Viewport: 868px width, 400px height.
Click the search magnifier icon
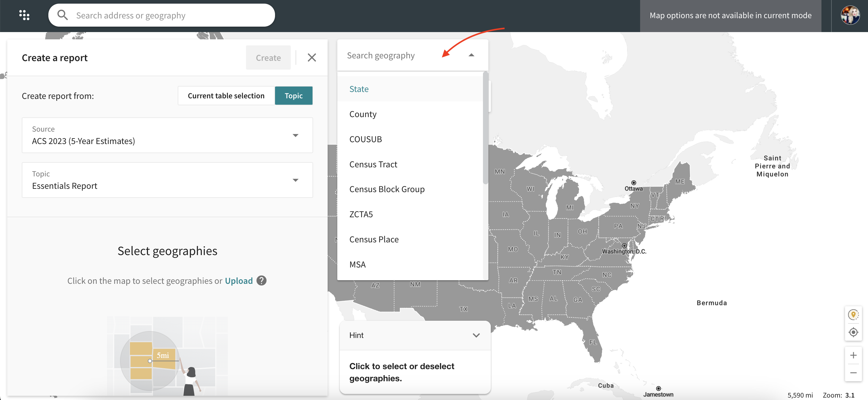[x=62, y=15]
